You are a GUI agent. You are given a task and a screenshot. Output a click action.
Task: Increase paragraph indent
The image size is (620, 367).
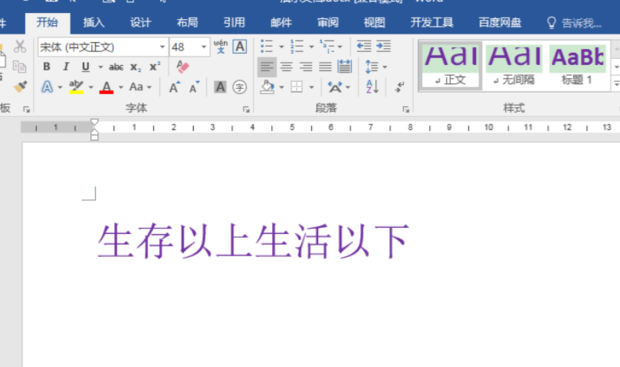(x=384, y=46)
